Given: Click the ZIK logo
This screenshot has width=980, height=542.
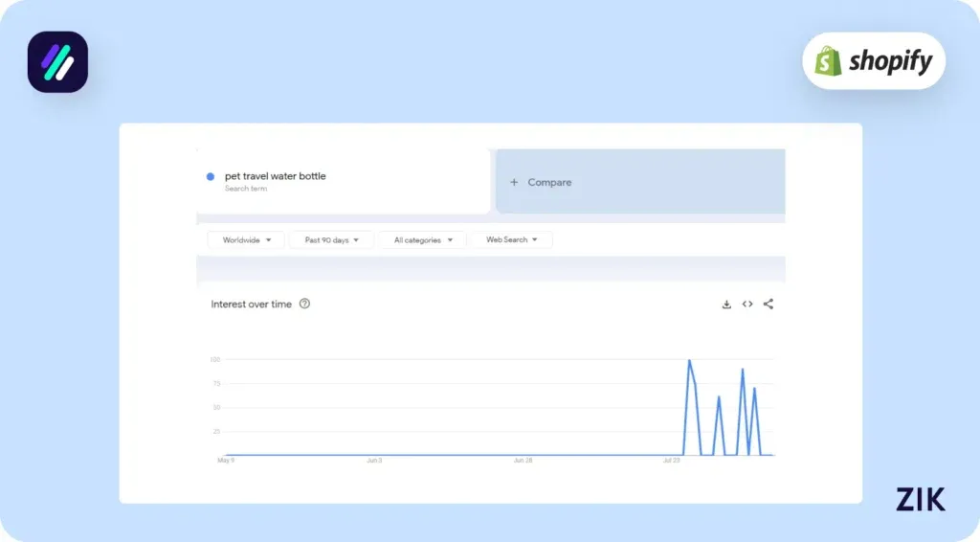Looking at the screenshot, I should [x=920, y=499].
